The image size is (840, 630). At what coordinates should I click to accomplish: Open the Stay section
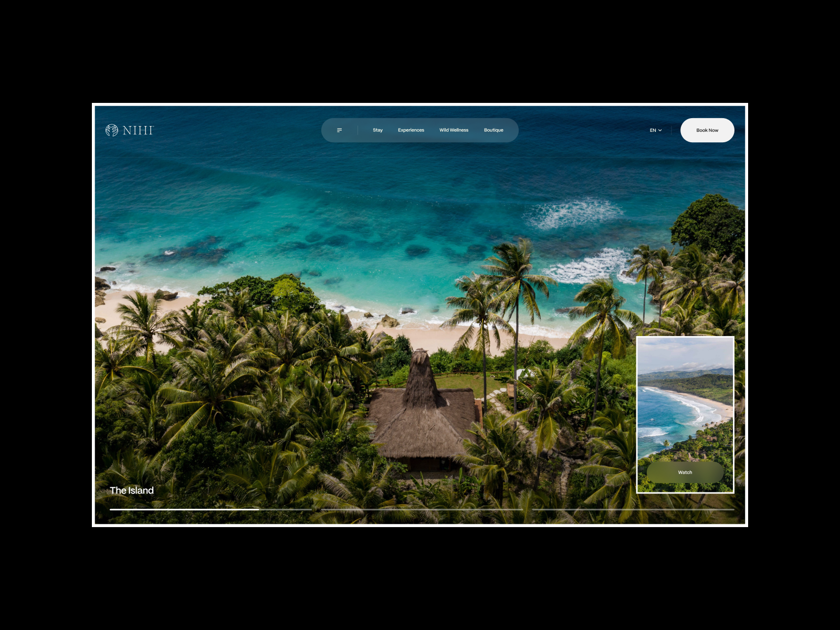click(x=377, y=130)
